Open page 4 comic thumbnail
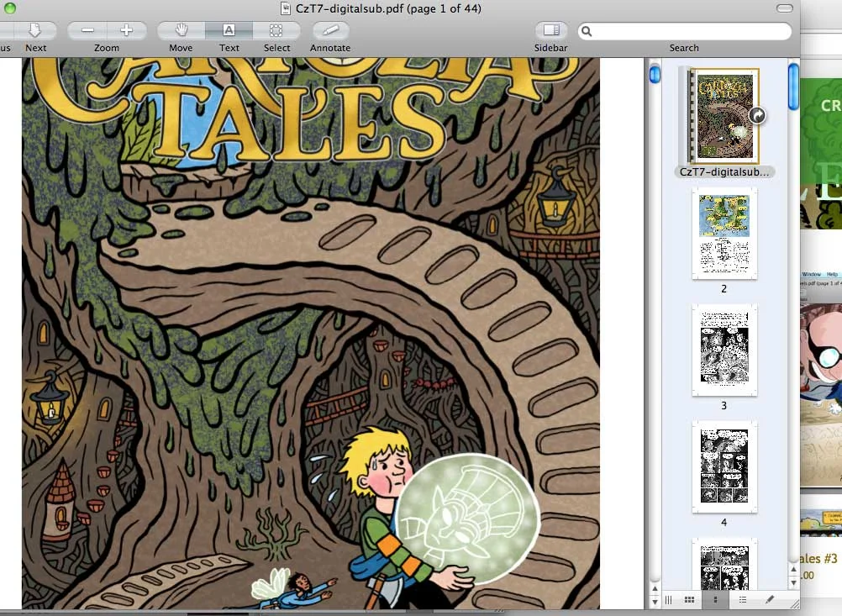Image resolution: width=842 pixels, height=616 pixels. coord(724,466)
